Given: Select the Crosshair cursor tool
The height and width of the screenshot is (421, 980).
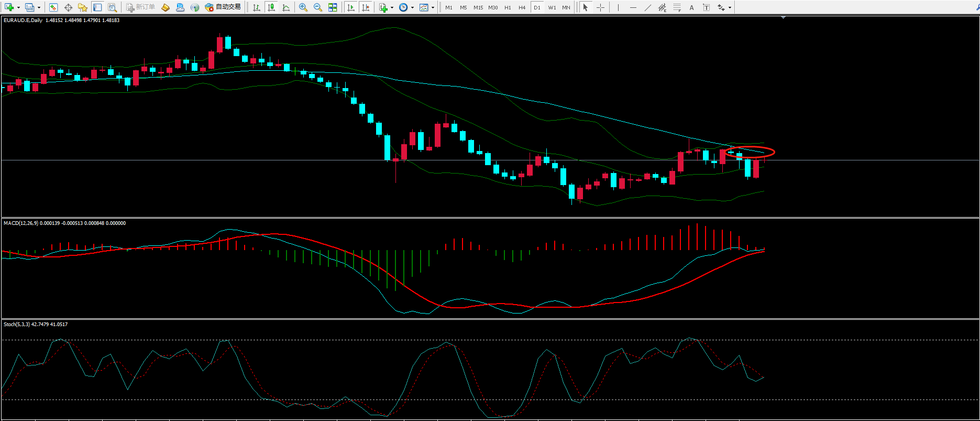Looking at the screenshot, I should (600, 7).
